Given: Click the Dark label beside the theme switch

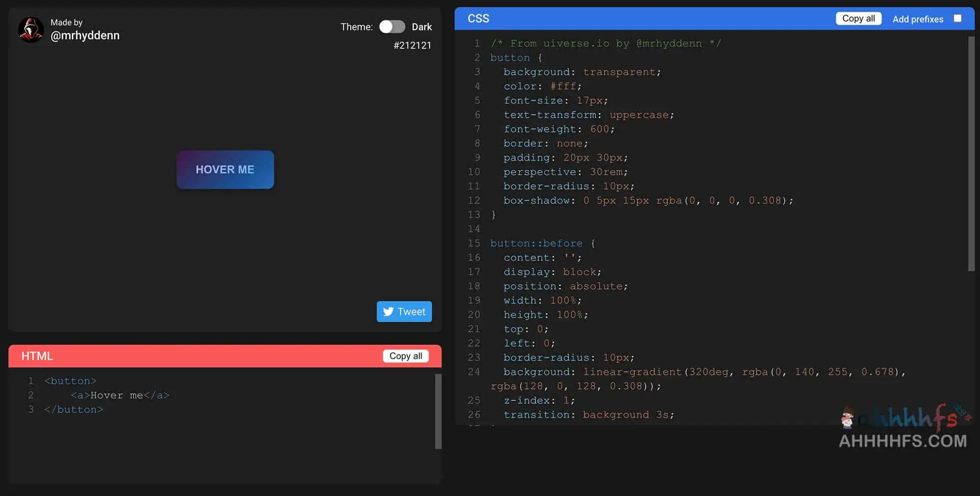Looking at the screenshot, I should [422, 27].
